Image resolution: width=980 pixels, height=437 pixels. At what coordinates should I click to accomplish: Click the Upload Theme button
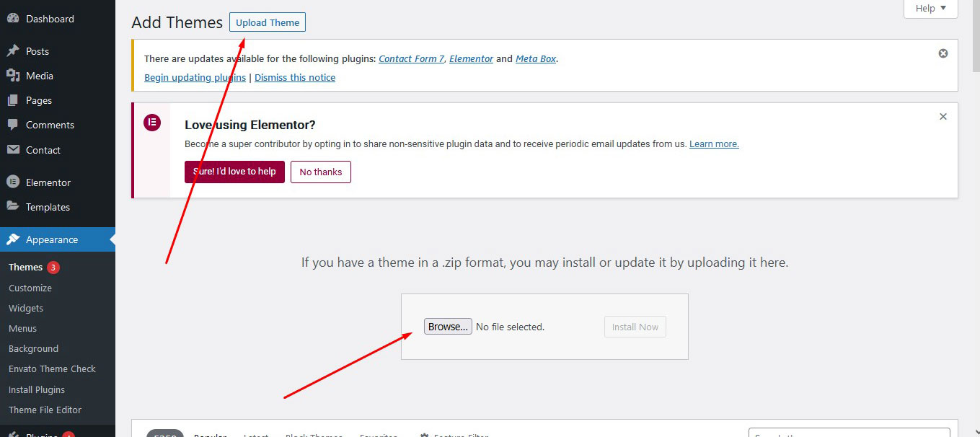tap(267, 22)
